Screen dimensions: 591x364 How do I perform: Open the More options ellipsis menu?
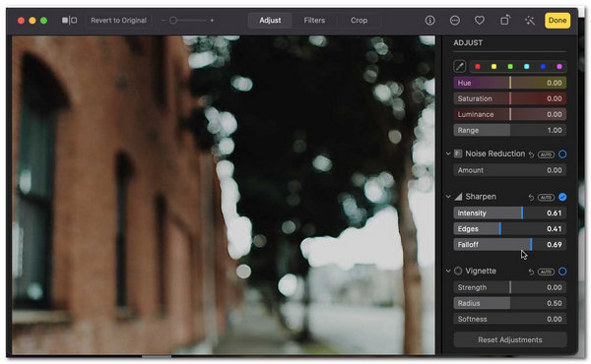pyautogui.click(x=455, y=21)
